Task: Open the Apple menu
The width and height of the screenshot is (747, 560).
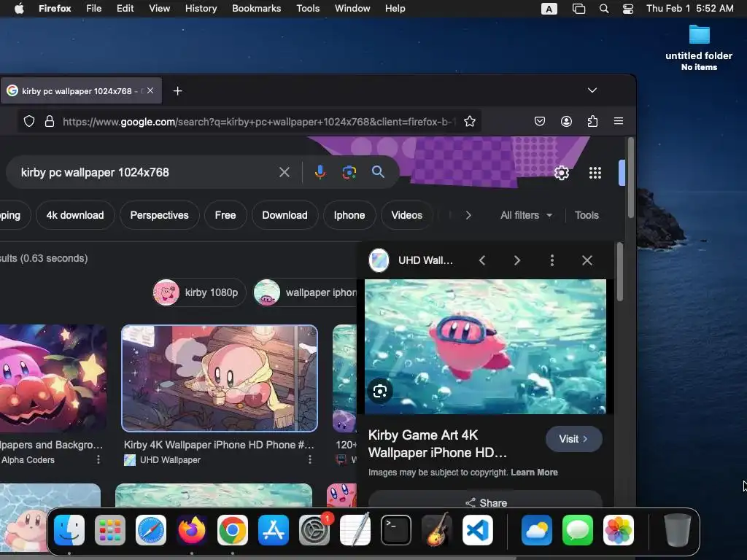Action: (x=19, y=9)
